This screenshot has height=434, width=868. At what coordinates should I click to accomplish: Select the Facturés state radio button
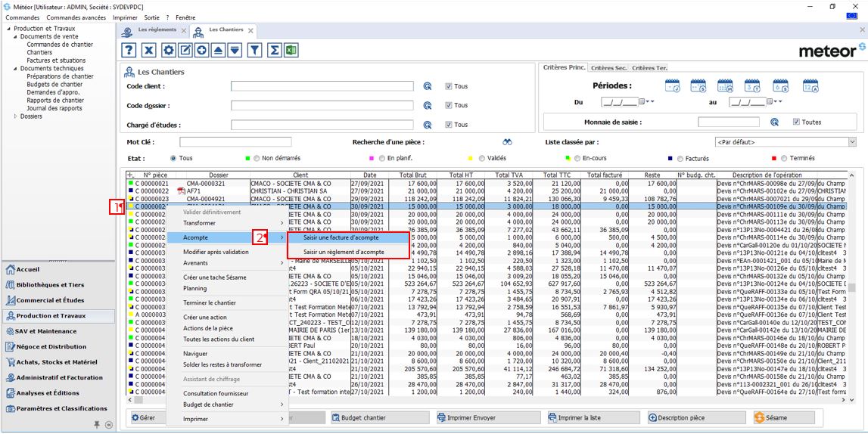(x=680, y=158)
